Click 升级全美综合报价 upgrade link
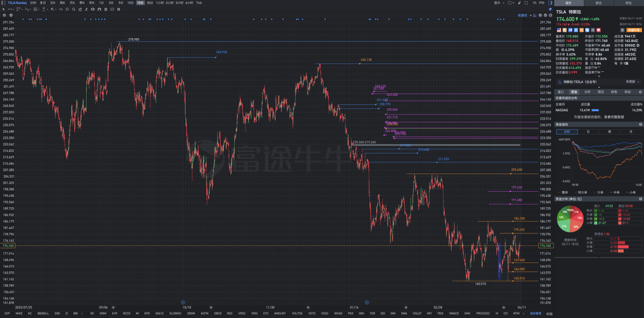 [599, 117]
